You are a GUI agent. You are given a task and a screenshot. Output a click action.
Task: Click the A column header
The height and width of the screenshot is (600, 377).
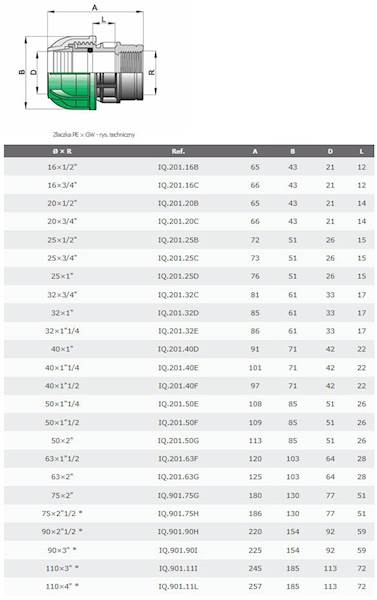pyautogui.click(x=255, y=151)
